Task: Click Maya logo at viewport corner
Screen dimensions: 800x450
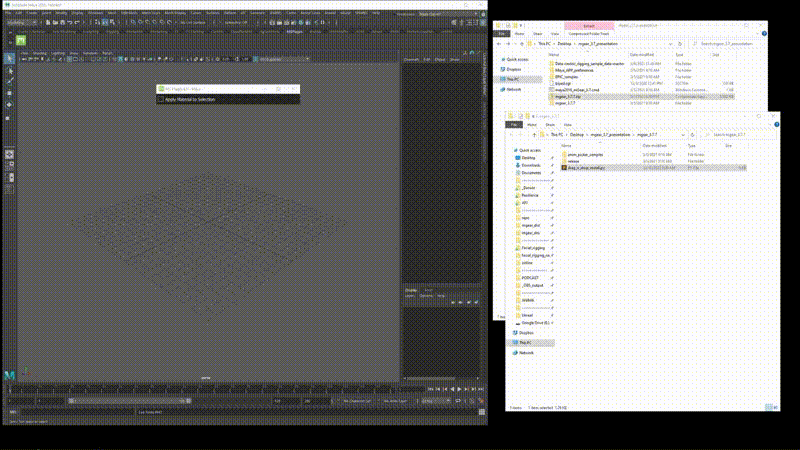Action: pyautogui.click(x=9, y=376)
